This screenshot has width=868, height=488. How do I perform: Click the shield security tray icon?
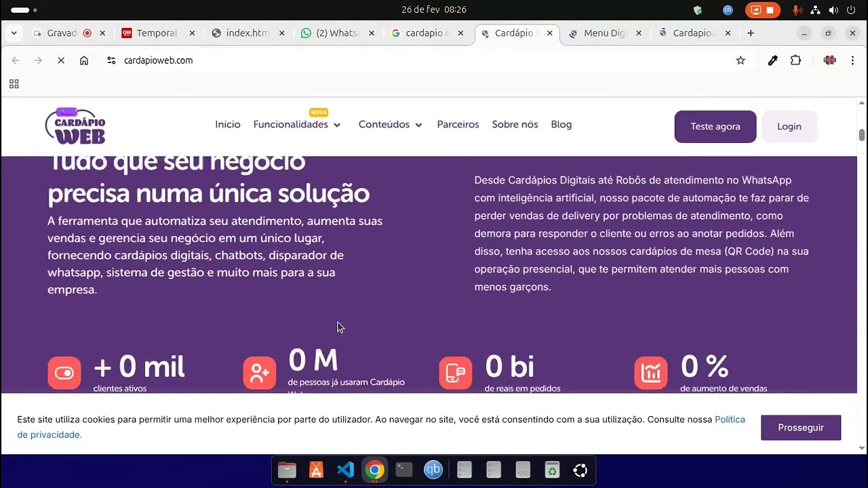[x=698, y=10]
